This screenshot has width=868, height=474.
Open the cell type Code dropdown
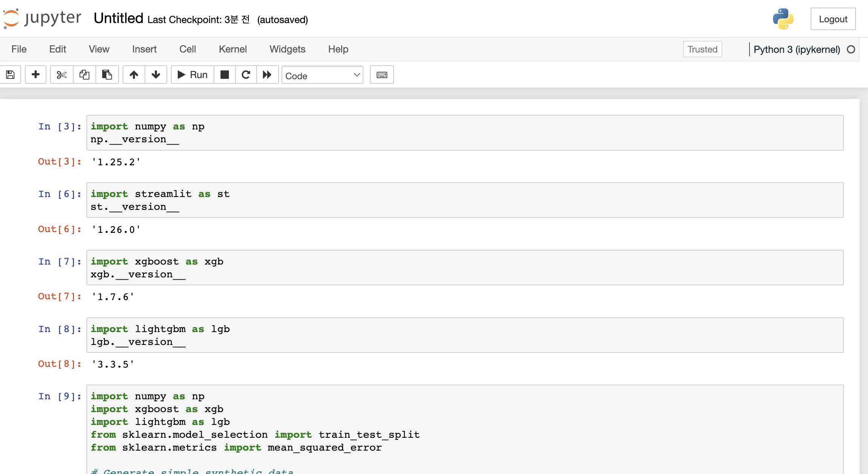click(x=322, y=75)
